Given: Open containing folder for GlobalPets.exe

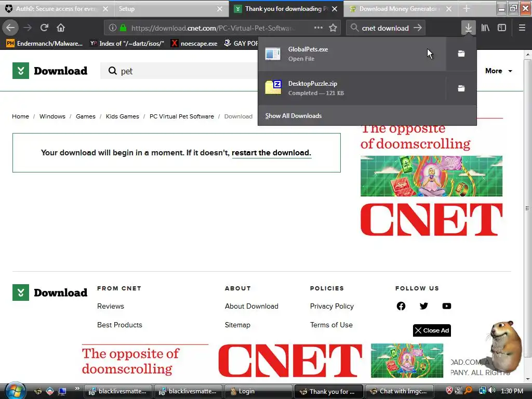Looking at the screenshot, I should click(461, 54).
